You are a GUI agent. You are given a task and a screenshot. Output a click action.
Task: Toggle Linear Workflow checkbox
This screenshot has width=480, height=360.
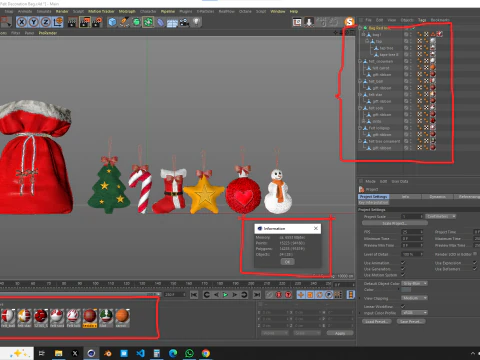pos(403,306)
